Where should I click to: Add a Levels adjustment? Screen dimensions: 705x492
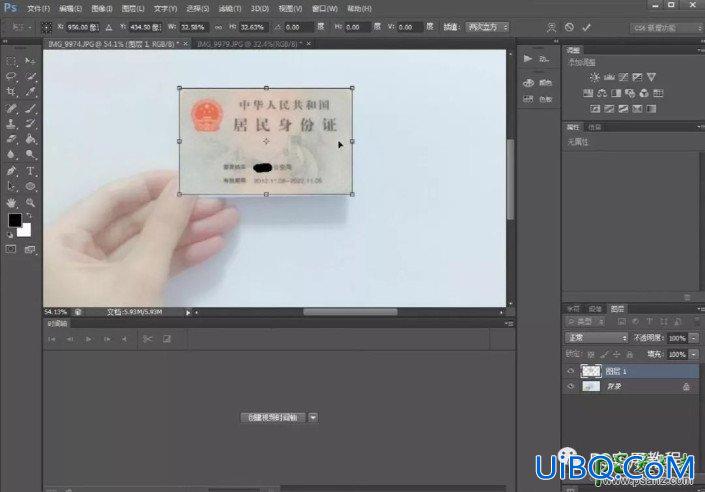(x=609, y=77)
